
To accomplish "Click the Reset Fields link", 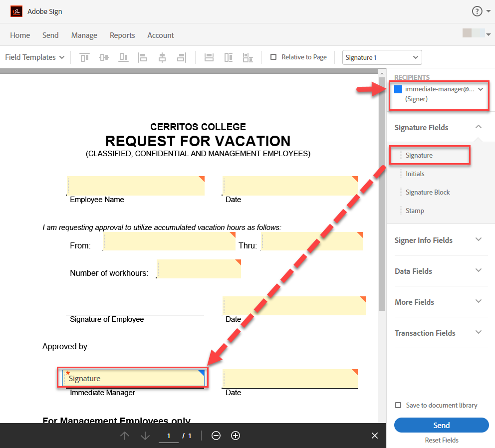I will point(442,440).
